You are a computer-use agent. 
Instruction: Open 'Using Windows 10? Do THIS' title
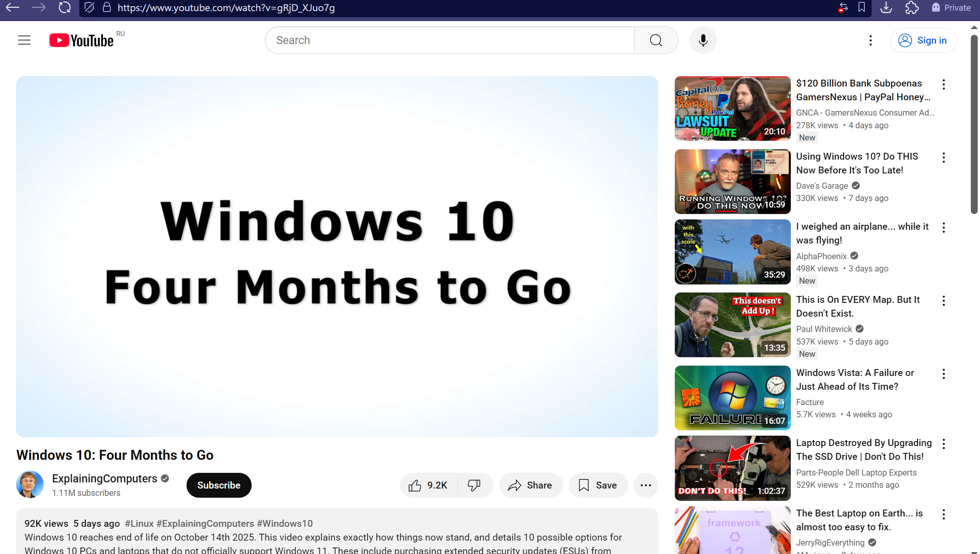pyautogui.click(x=857, y=163)
